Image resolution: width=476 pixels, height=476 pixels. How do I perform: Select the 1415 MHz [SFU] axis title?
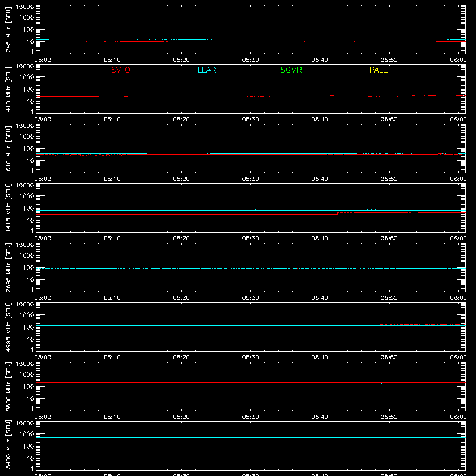tap(8, 208)
